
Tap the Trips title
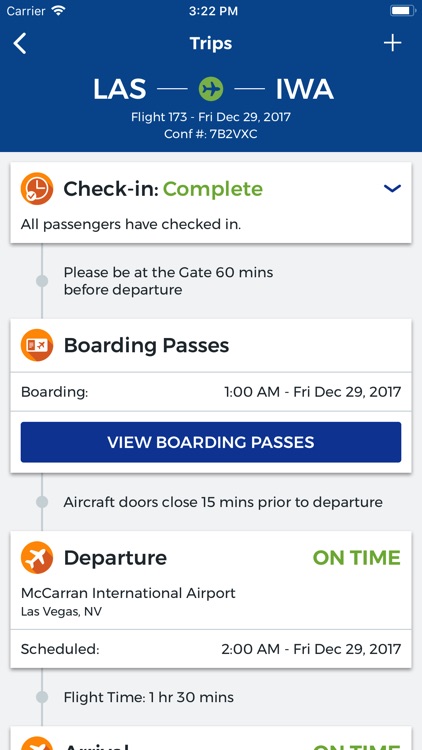pyautogui.click(x=211, y=44)
